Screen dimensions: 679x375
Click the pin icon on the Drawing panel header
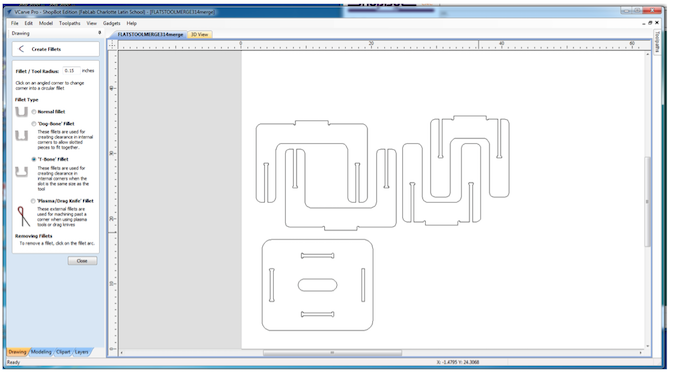100,33
